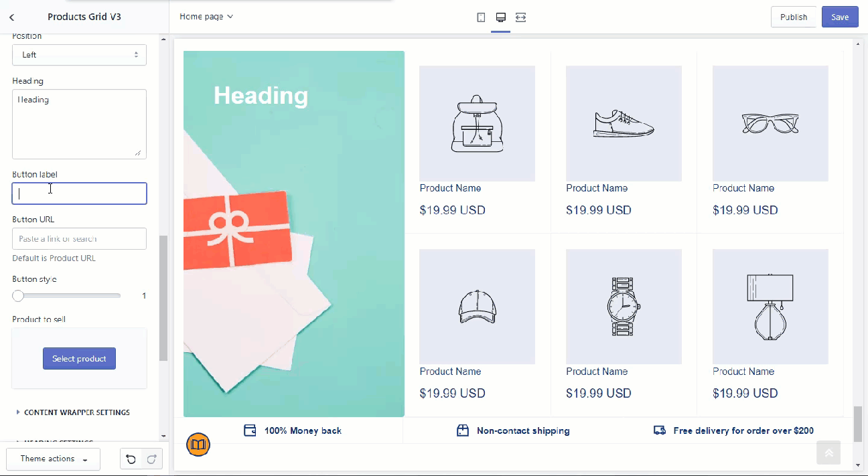Click the gift card banner image
This screenshot has width=868, height=476.
294,234
